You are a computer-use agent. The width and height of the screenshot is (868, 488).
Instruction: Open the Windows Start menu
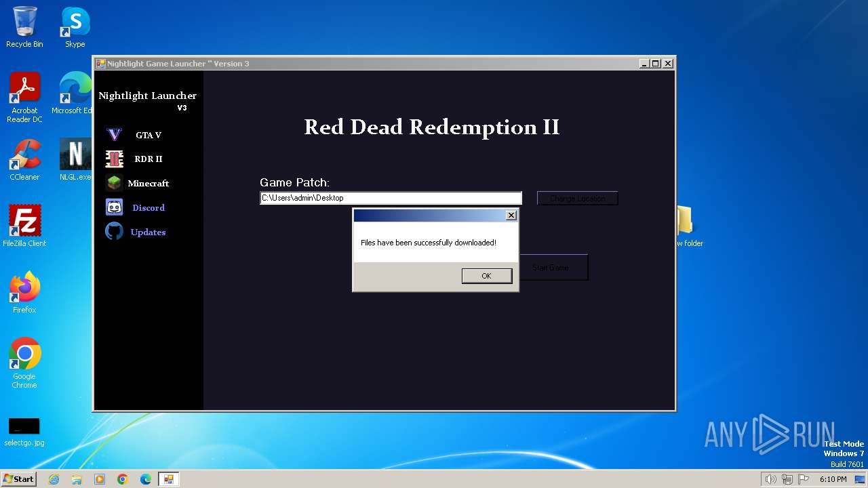(x=19, y=479)
